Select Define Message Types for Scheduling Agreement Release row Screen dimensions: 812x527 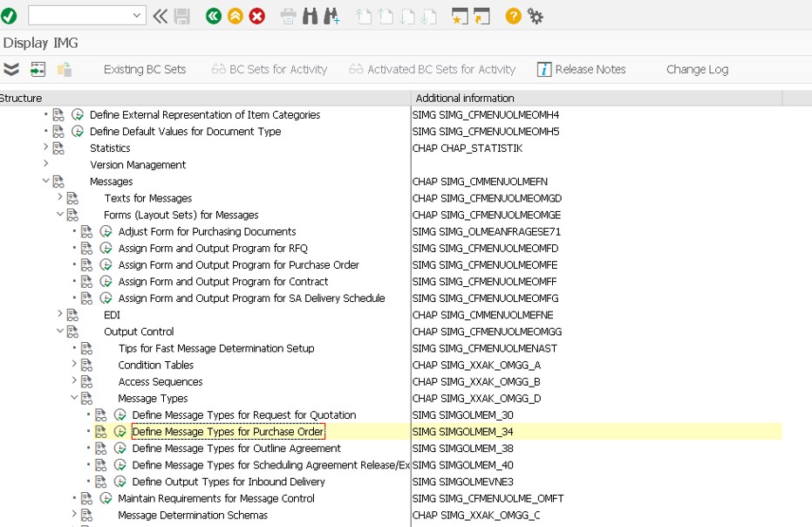tap(271, 465)
